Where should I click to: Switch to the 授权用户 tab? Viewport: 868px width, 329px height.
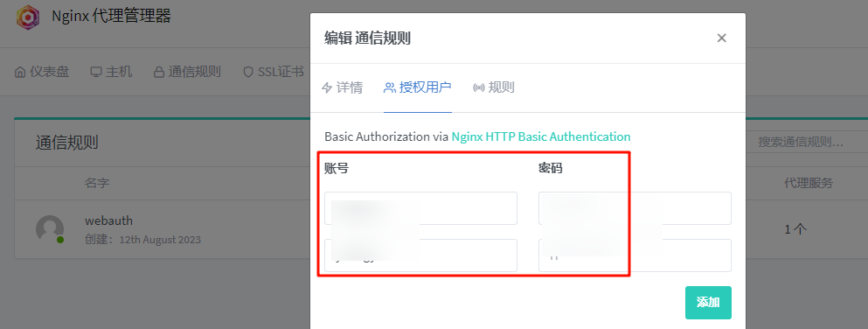pyautogui.click(x=418, y=87)
